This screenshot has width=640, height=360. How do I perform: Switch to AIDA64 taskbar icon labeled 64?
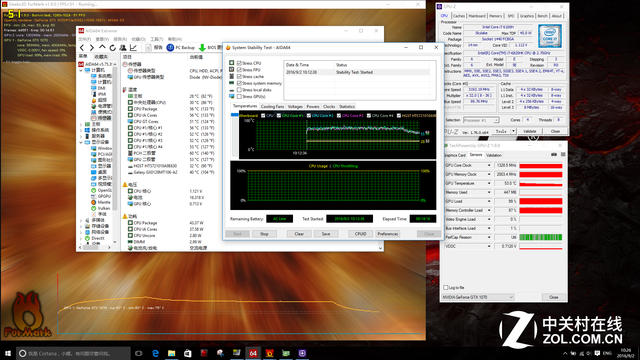coord(253,353)
